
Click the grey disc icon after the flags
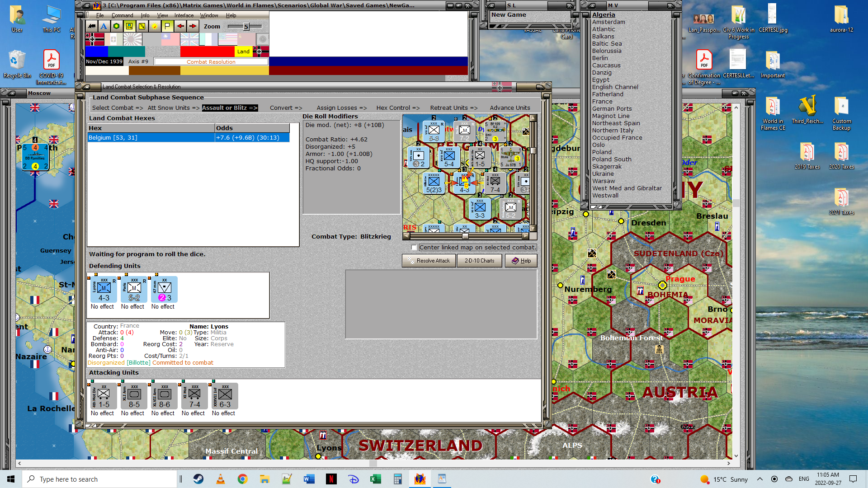263,39
